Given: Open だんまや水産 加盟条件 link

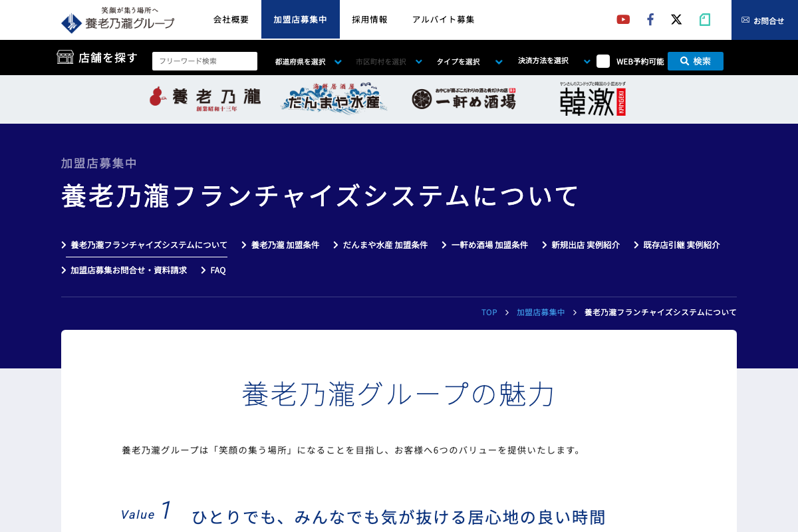Looking at the screenshot, I should tap(380, 245).
